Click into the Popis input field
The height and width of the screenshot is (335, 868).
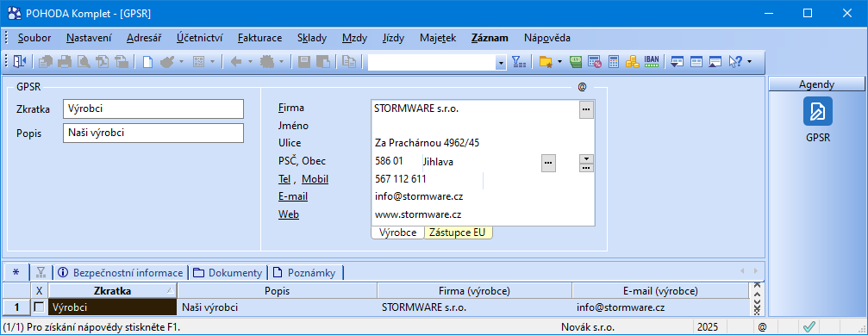pos(153,133)
